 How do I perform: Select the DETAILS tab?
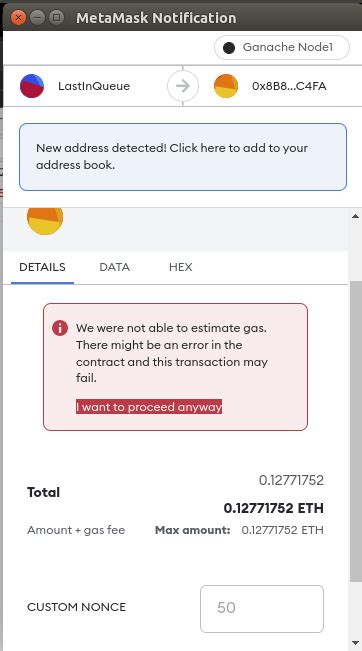click(42, 267)
